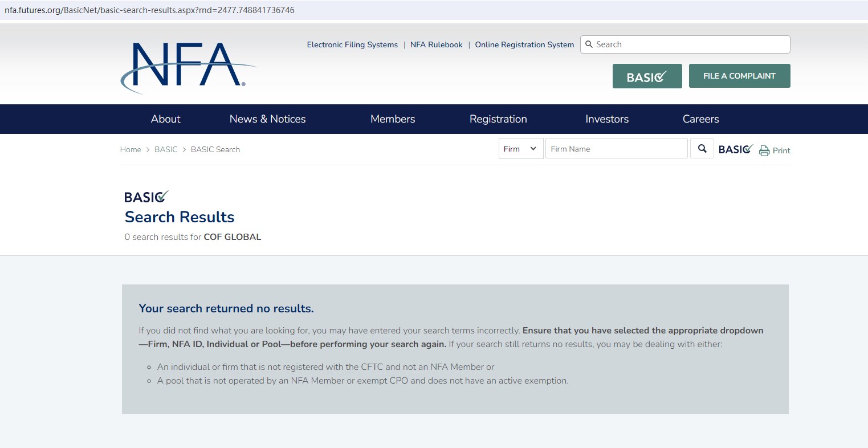868x448 pixels.
Task: Open the About menu
Action: coord(165,119)
